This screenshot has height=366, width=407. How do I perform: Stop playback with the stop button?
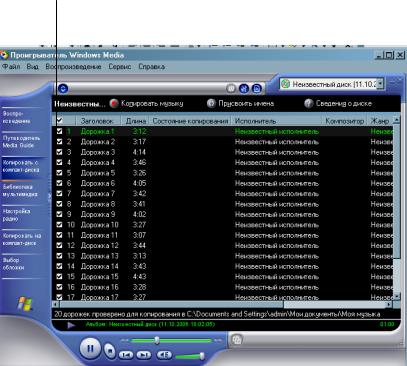pos(110,351)
